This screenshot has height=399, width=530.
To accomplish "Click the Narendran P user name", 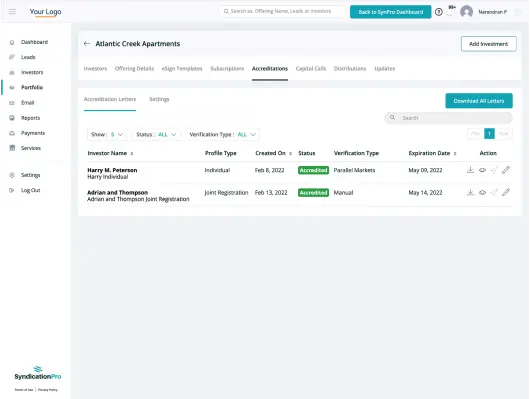I will coord(492,12).
